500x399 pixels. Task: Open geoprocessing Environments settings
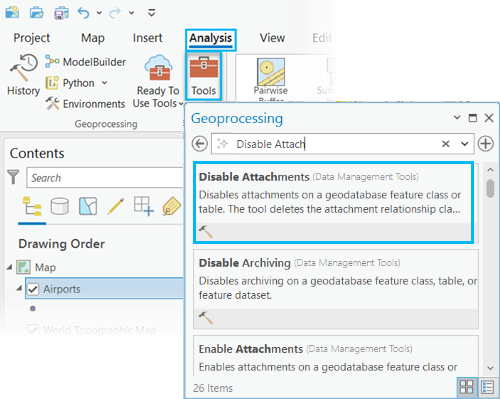85,104
